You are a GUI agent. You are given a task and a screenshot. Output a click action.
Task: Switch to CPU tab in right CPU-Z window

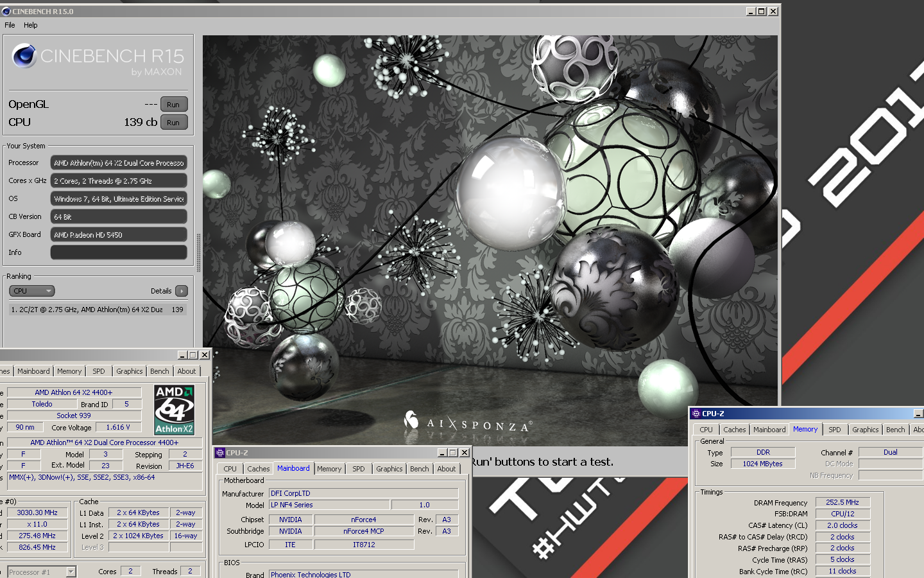point(706,430)
